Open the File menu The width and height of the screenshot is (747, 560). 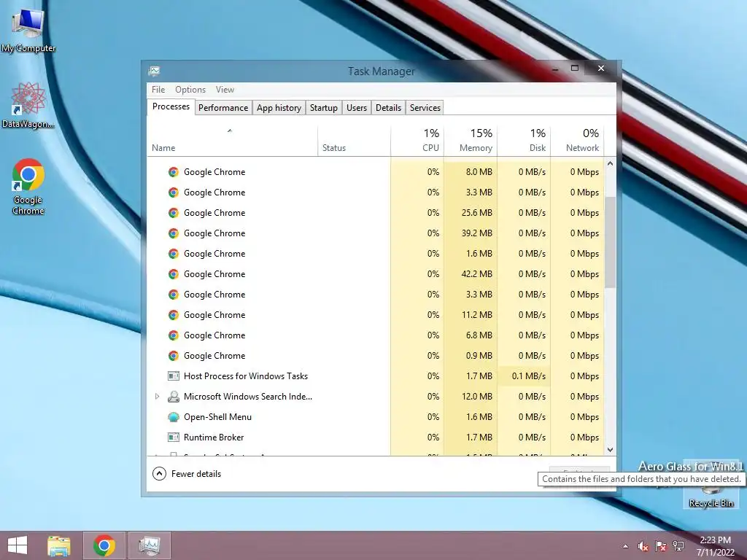click(x=158, y=90)
